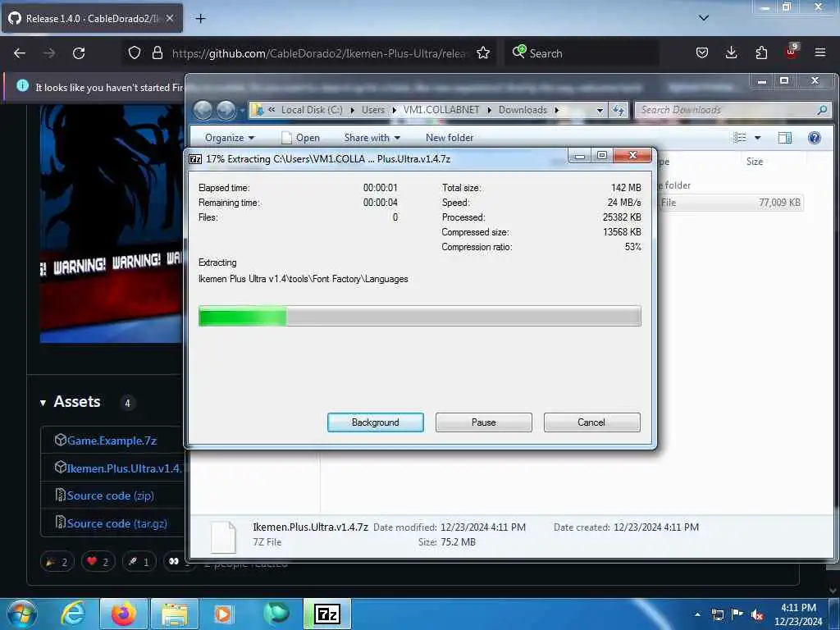
Task: Open Explorer address bar history dropdown
Action: click(x=600, y=110)
